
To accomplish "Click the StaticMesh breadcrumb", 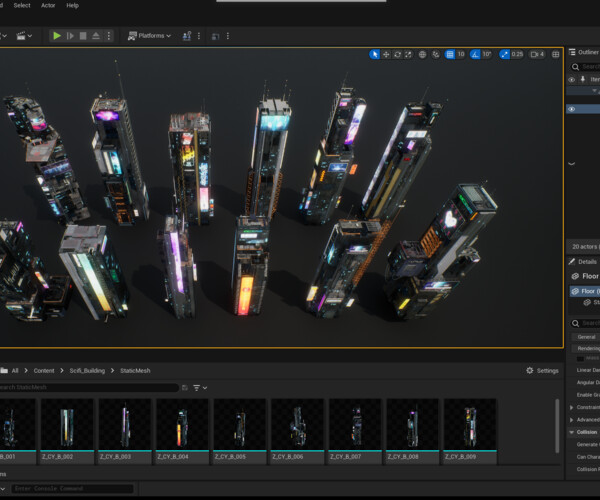I will point(135,370).
